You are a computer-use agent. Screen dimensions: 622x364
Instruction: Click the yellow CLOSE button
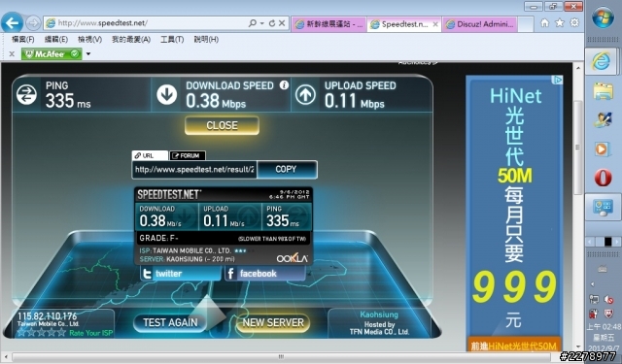pos(222,125)
